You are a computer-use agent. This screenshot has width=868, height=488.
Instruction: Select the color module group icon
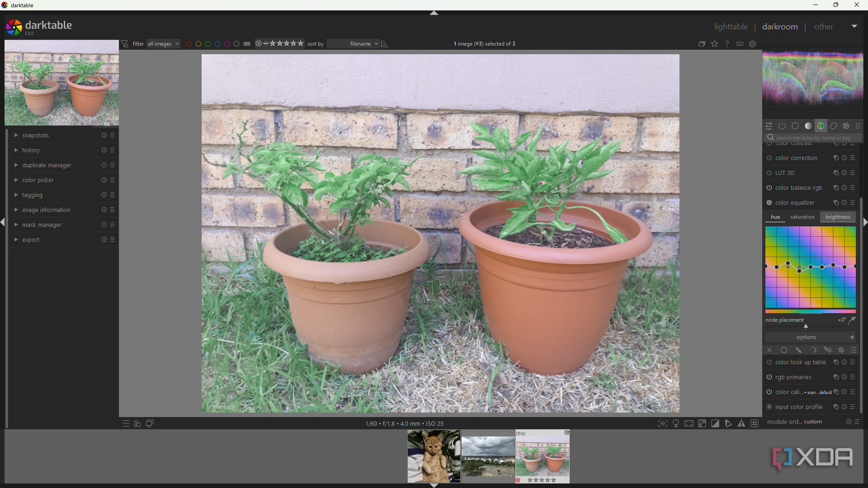tap(821, 126)
